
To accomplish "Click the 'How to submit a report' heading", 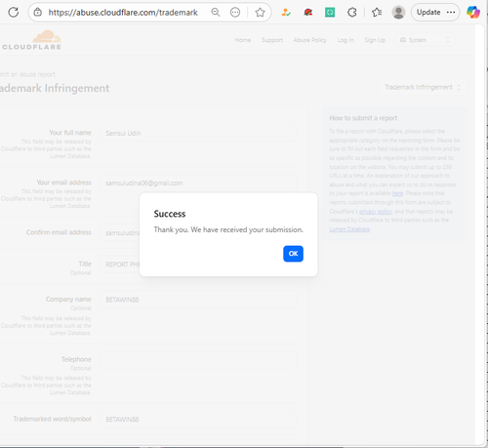I will pyautogui.click(x=363, y=118).
